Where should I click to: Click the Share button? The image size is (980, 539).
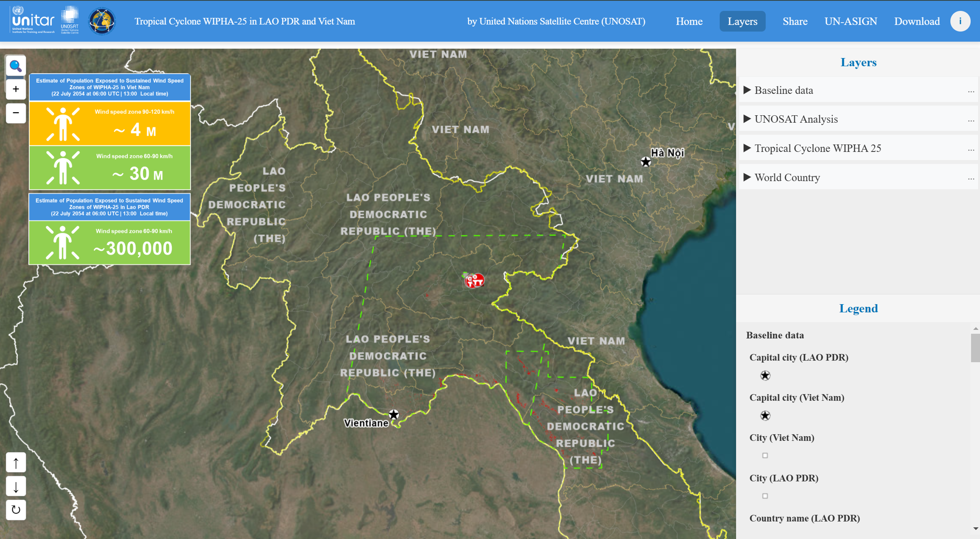click(x=794, y=21)
